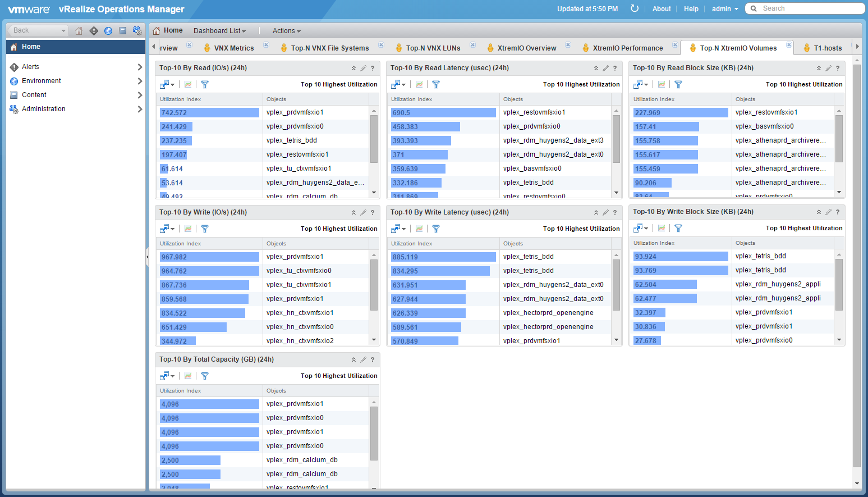The height and width of the screenshot is (497, 868).
Task: Click the refresh icon next to update time
Action: click(x=635, y=8)
